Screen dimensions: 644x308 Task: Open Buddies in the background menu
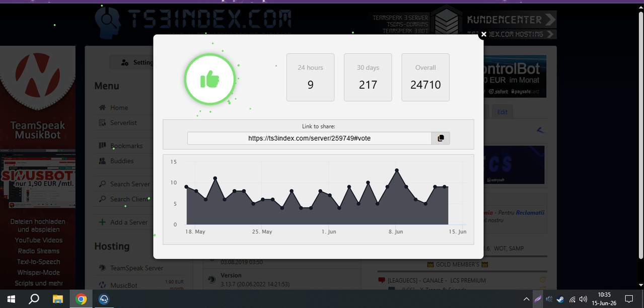(122, 161)
